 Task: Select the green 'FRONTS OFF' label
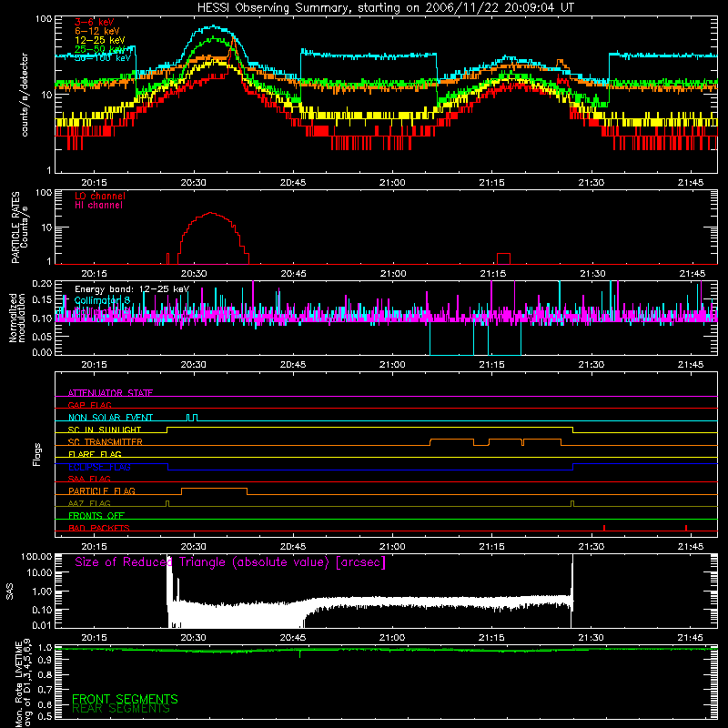(96, 515)
